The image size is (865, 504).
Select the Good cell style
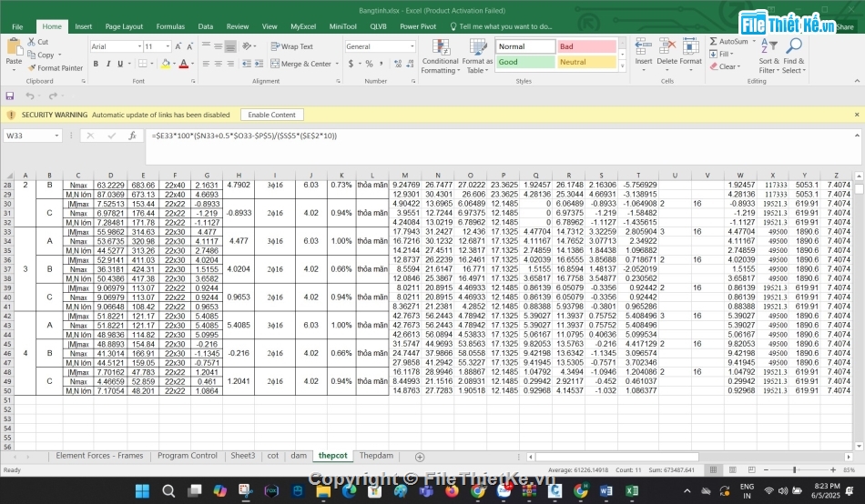525,62
